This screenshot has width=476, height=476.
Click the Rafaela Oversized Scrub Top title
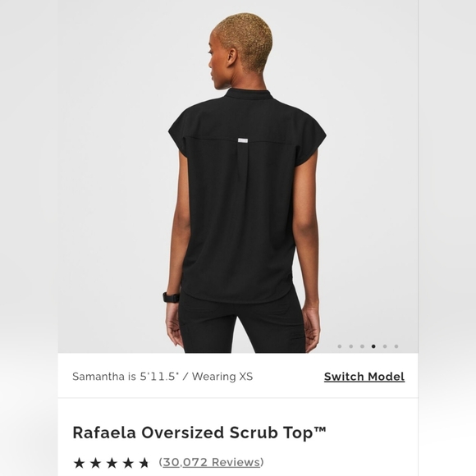point(199,433)
